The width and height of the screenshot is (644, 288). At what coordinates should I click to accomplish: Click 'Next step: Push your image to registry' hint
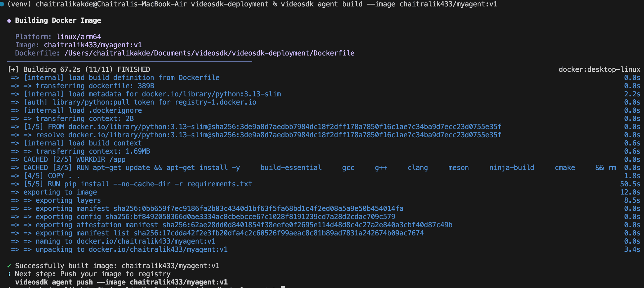pyautogui.click(x=93, y=274)
